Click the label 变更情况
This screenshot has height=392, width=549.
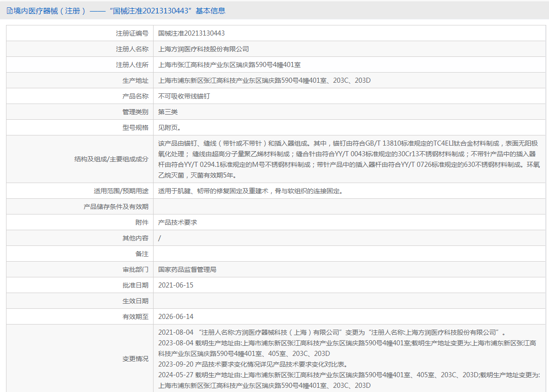click(136, 359)
